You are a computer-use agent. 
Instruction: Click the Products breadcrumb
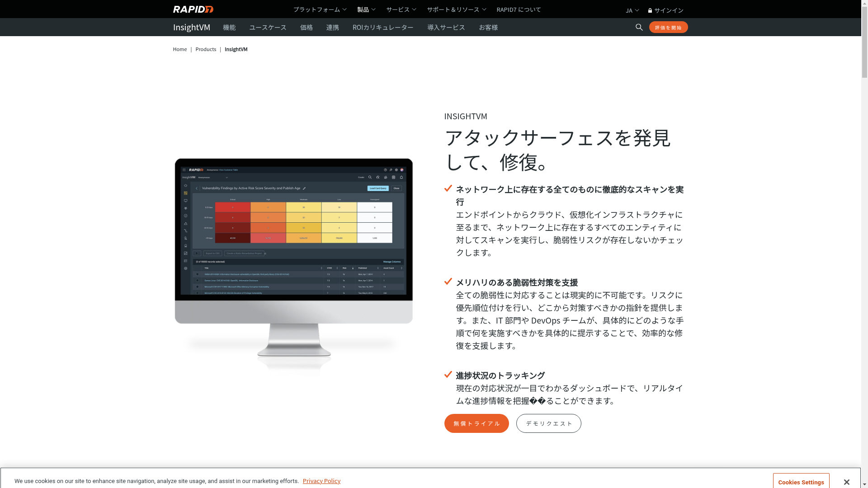pos(206,49)
